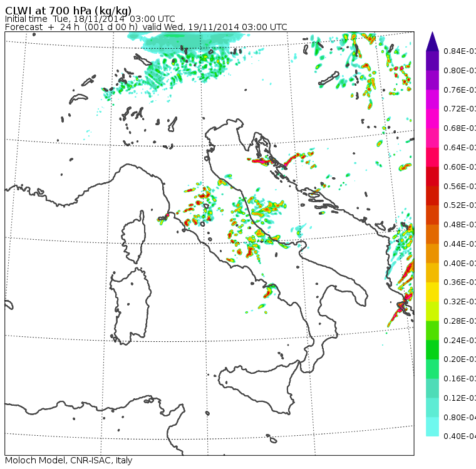
Task: Click the island of Sicily on the map
Action: 258,387
